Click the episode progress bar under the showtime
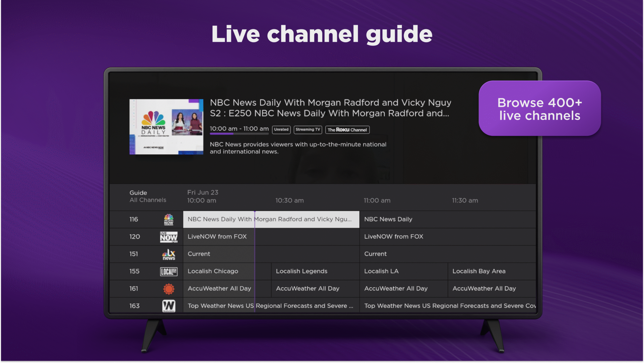The width and height of the screenshot is (644, 363). 239,134
